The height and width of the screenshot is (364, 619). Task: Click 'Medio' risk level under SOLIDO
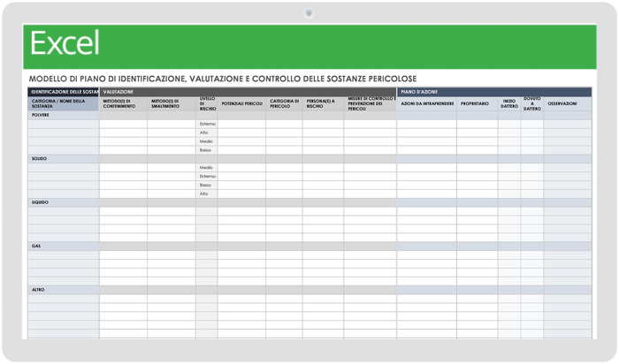point(206,168)
